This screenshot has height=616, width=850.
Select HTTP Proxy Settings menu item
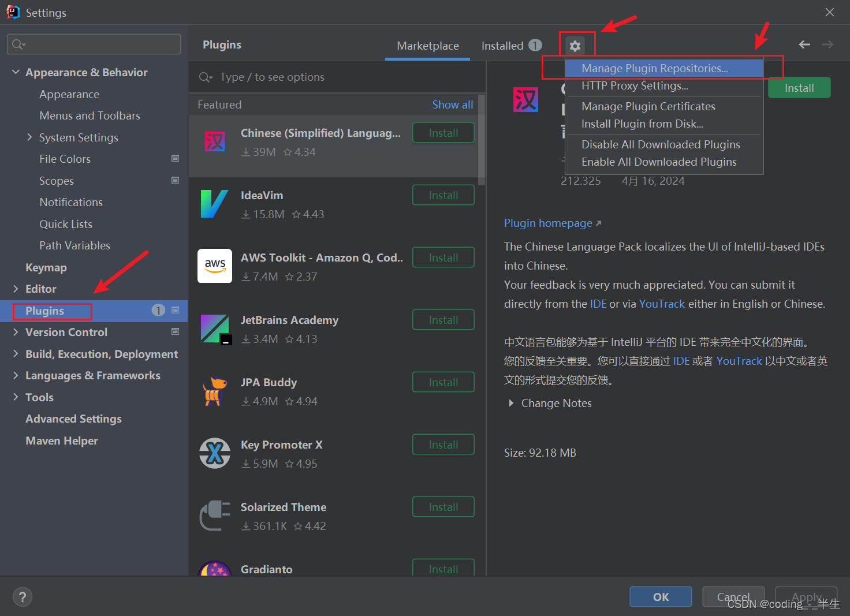tap(664, 86)
